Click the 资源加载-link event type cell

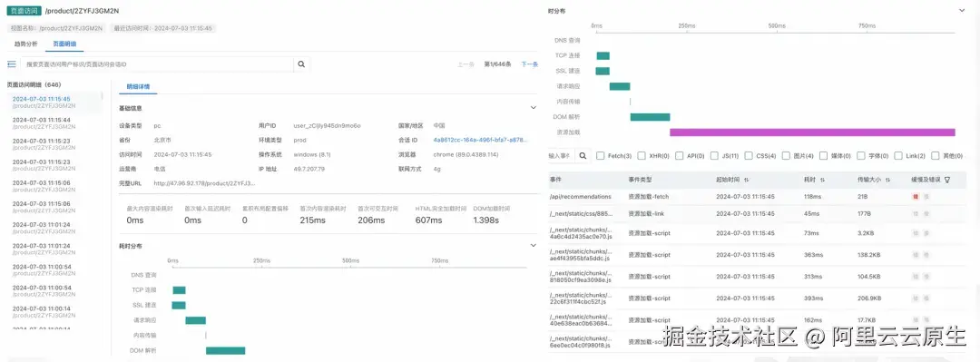pyautogui.click(x=647, y=213)
